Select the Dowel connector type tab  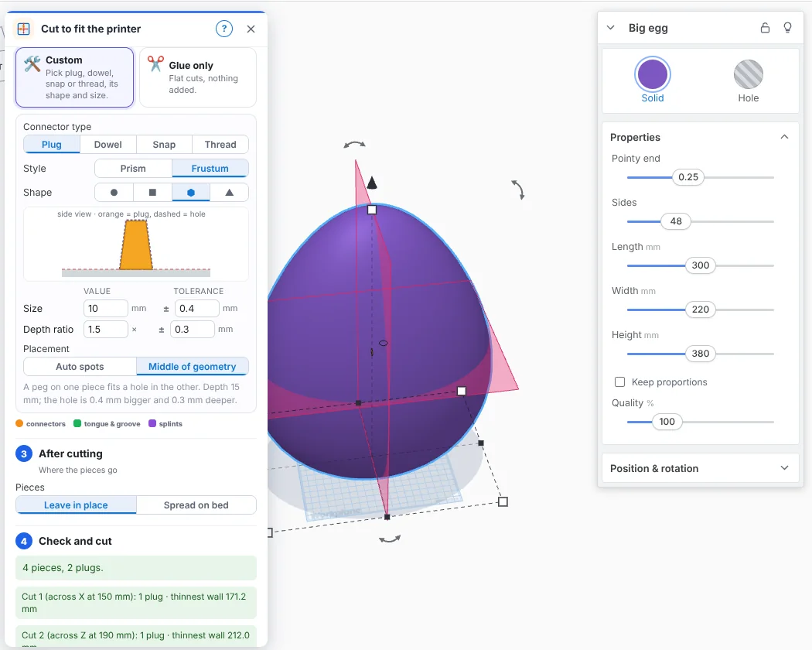[107, 145]
